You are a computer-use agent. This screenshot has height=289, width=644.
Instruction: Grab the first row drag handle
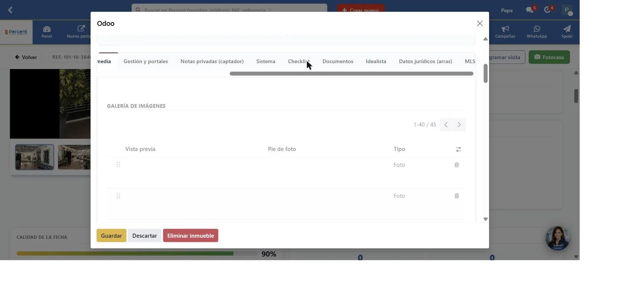(x=118, y=165)
